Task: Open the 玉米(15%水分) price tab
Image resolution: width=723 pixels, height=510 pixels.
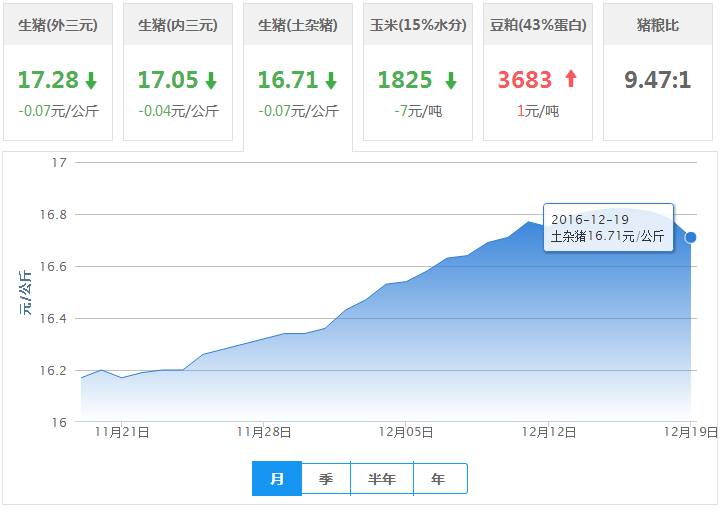Action: (x=418, y=71)
